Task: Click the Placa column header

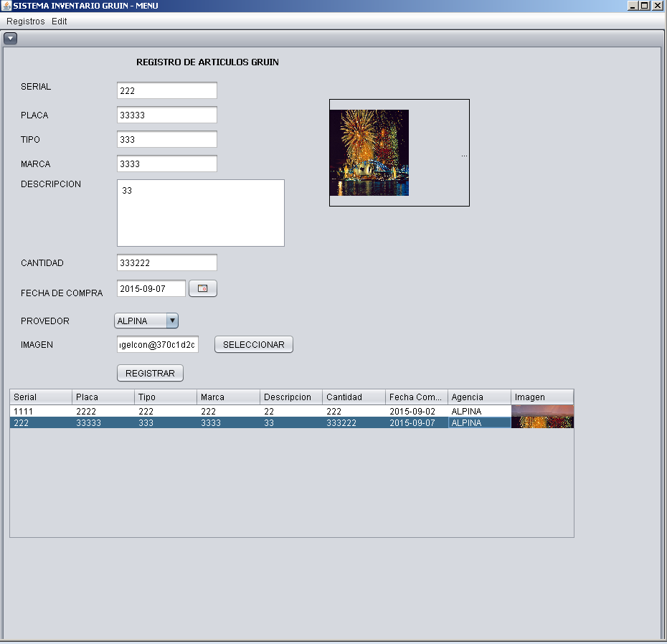Action: pos(103,397)
